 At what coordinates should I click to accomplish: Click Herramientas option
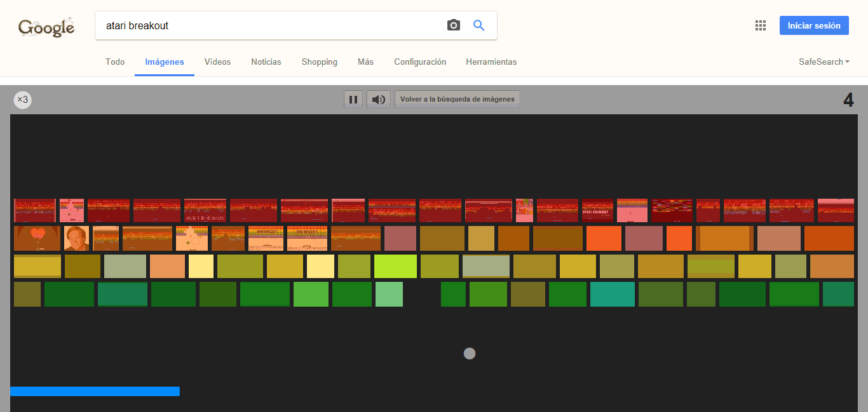[x=491, y=62]
